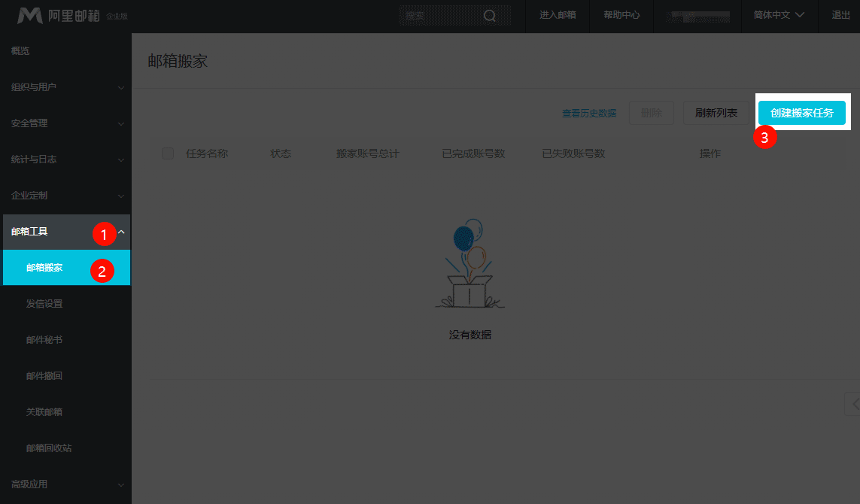Open the 简体中文 language dropdown
860x504 pixels.
pos(779,14)
